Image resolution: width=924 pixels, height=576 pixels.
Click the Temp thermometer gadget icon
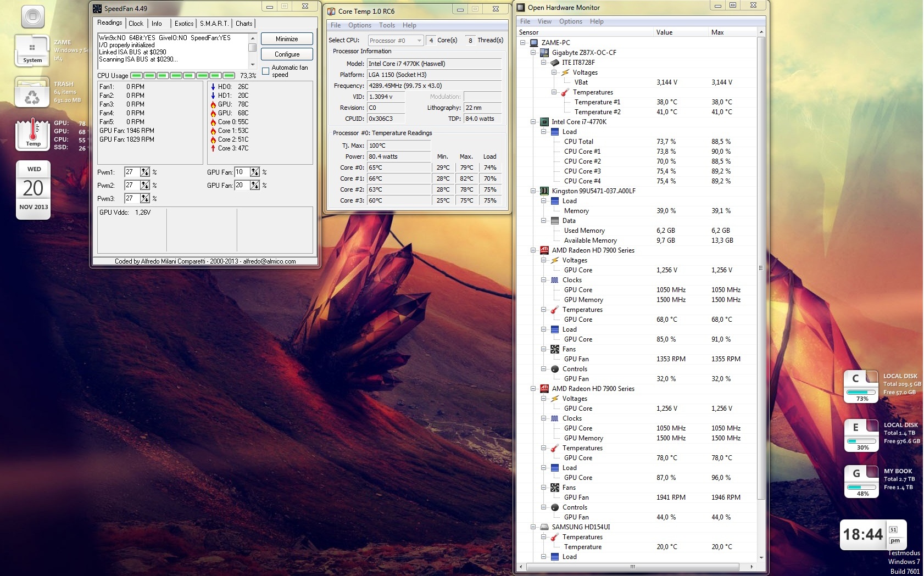pyautogui.click(x=33, y=134)
